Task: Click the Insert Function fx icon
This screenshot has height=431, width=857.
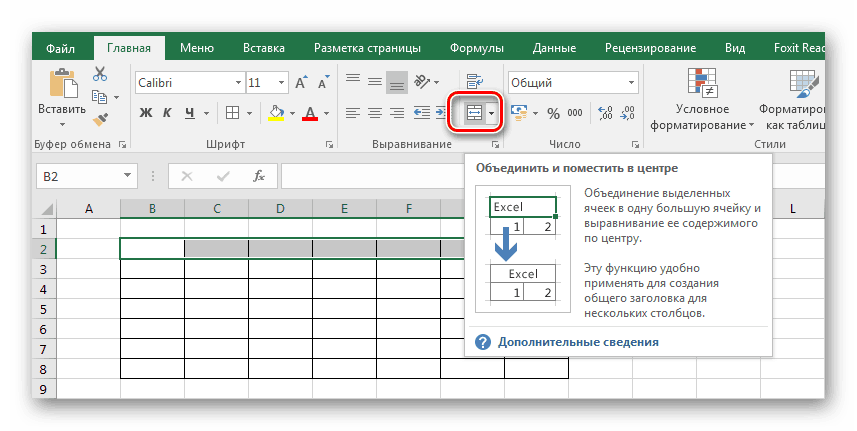Action: [258, 176]
